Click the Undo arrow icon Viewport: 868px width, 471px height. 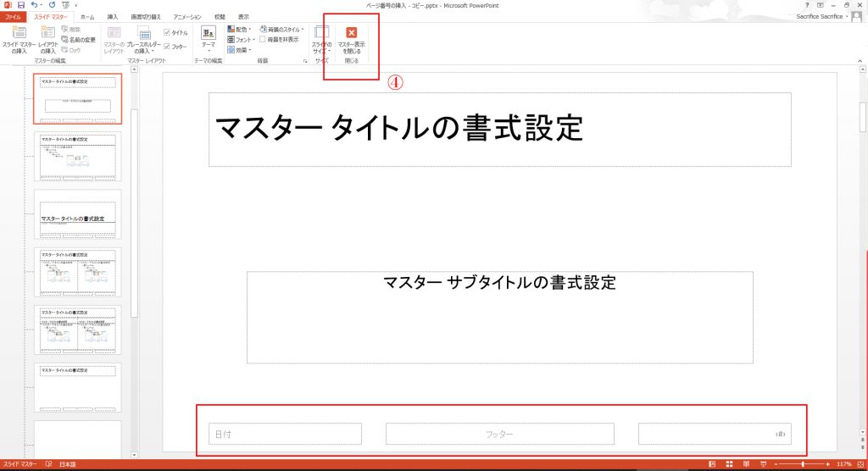pyautogui.click(x=33, y=5)
